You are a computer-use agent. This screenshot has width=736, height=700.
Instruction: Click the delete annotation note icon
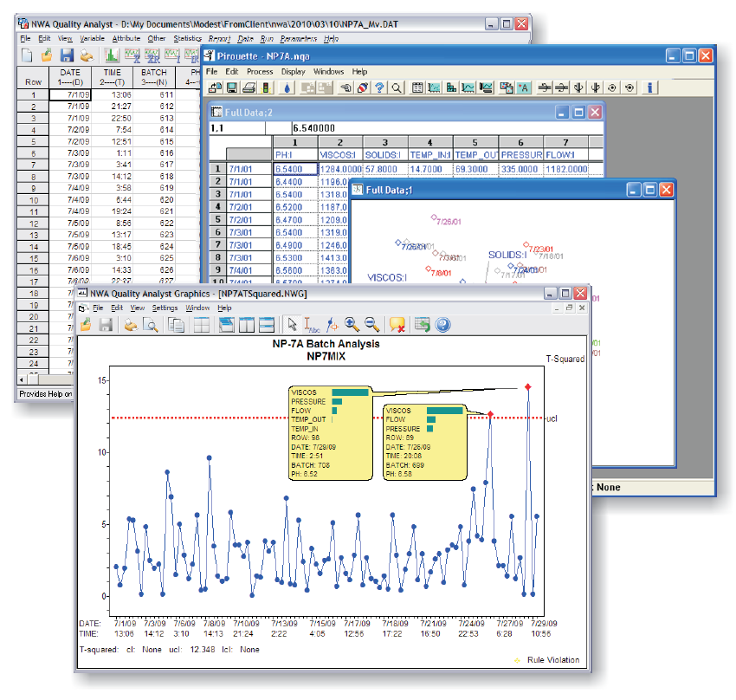coord(398,325)
